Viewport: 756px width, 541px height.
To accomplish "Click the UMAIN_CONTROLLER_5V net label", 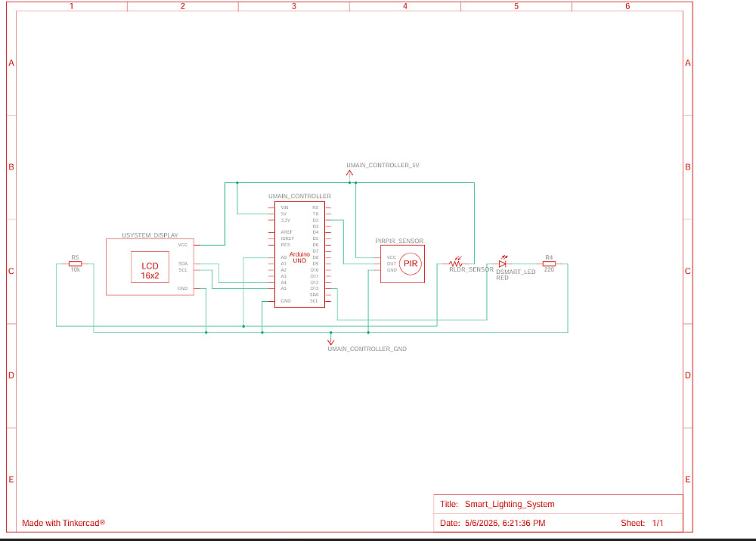I will pyautogui.click(x=383, y=165).
